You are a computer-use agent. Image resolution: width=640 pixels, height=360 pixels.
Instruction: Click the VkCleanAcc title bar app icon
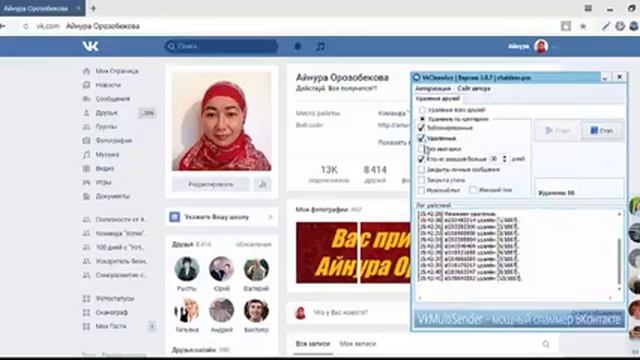pyautogui.click(x=417, y=77)
